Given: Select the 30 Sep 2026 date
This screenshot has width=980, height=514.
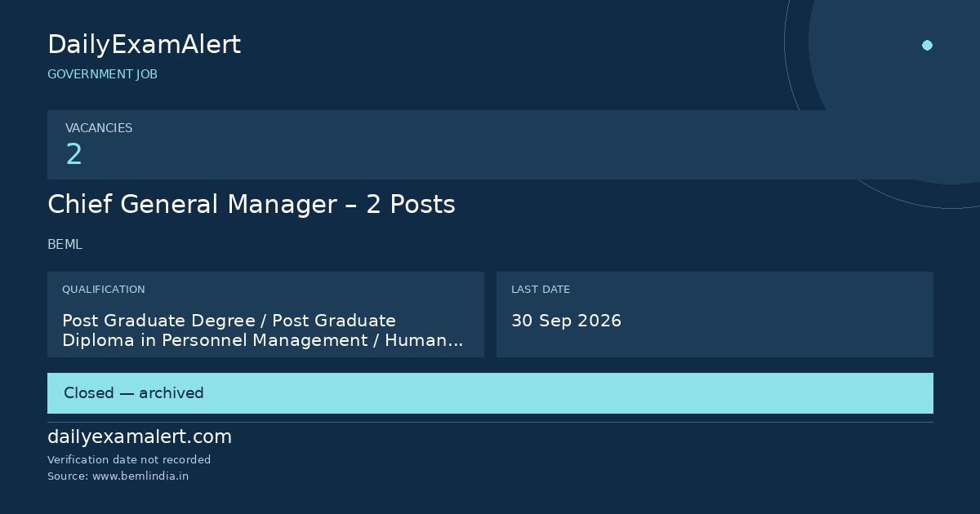Looking at the screenshot, I should (566, 321).
